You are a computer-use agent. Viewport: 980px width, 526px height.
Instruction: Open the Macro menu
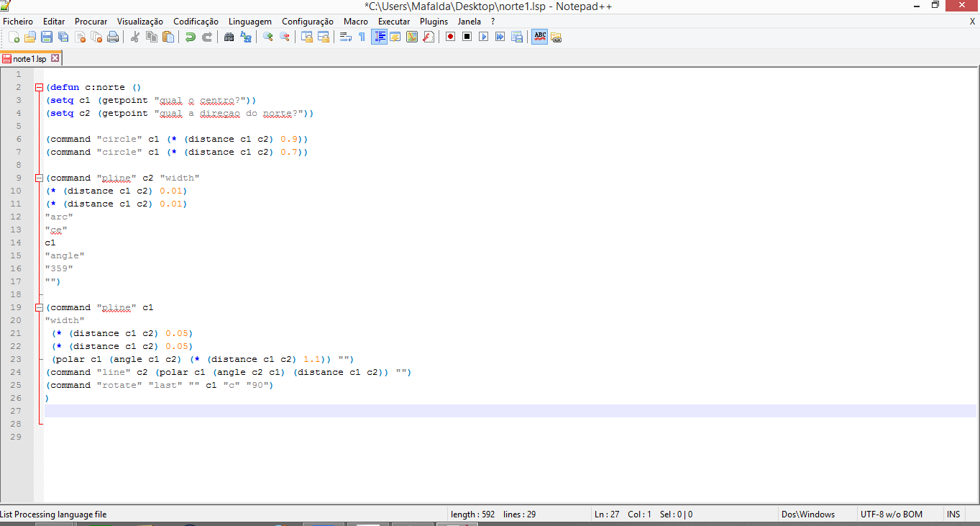pyautogui.click(x=356, y=22)
